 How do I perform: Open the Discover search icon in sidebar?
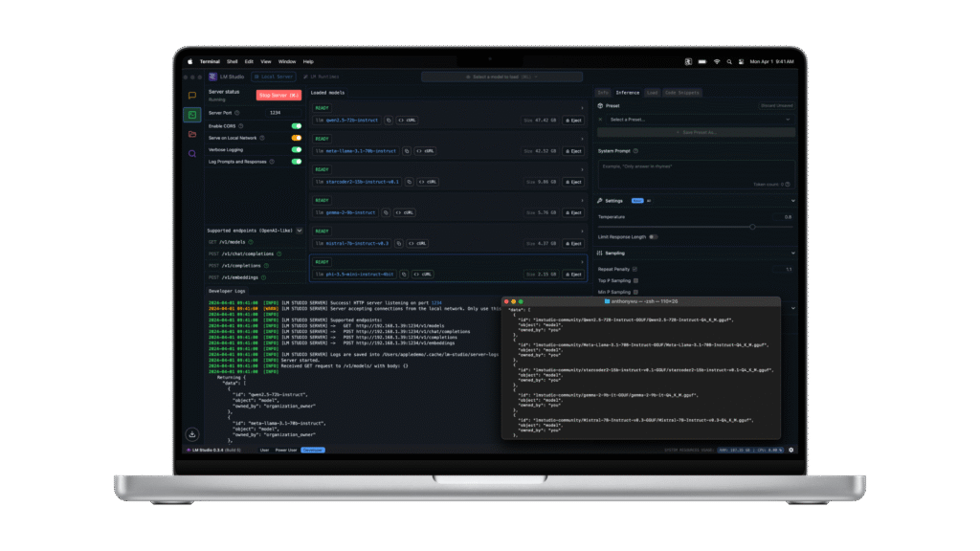(x=192, y=153)
